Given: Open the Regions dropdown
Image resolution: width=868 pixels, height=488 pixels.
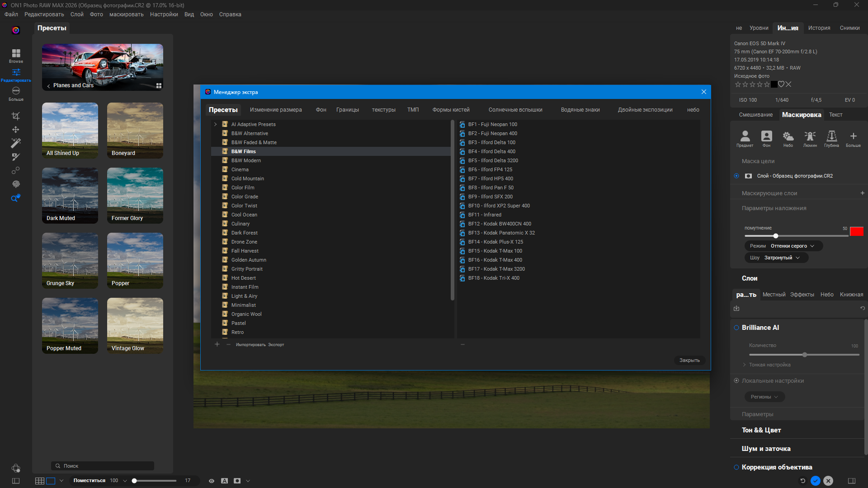Looking at the screenshot, I should click(x=764, y=397).
